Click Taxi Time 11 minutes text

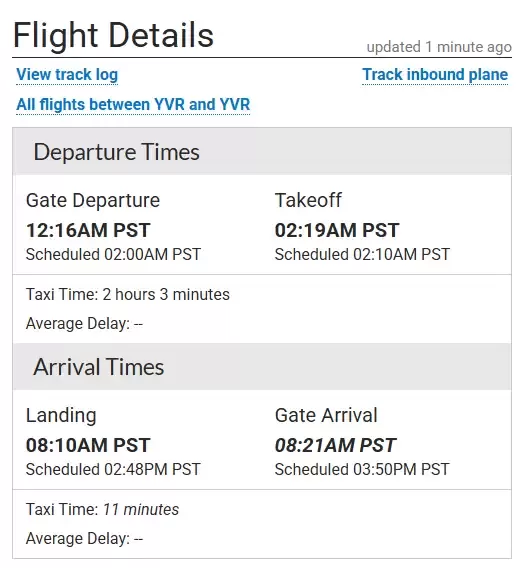[x=102, y=509]
